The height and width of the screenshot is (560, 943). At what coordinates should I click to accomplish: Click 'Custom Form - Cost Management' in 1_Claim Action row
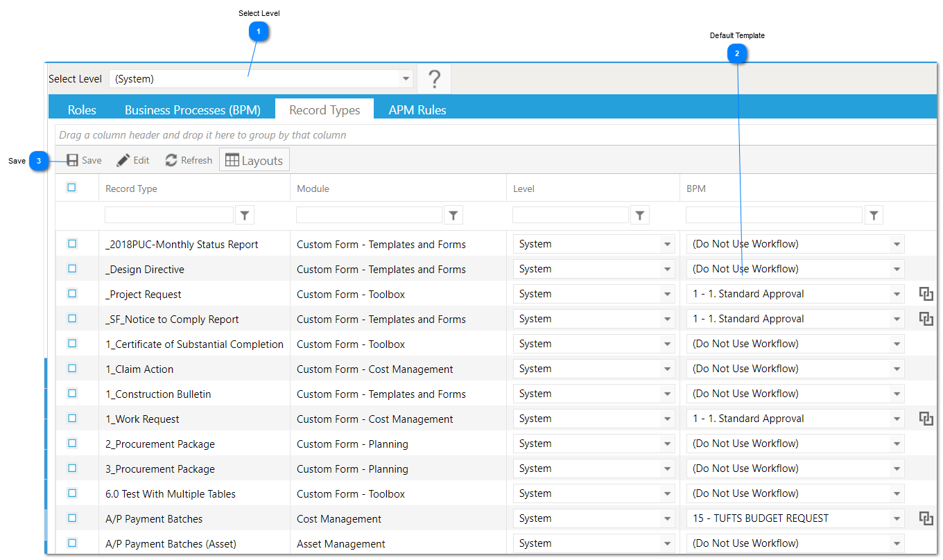point(375,369)
